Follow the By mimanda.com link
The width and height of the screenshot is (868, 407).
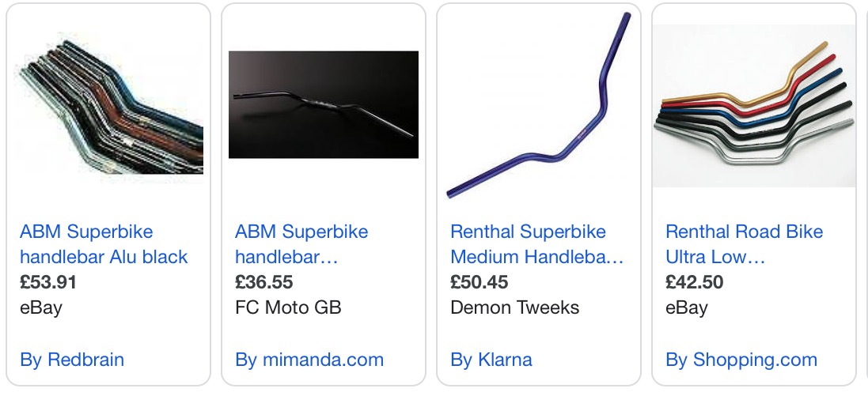click(309, 360)
